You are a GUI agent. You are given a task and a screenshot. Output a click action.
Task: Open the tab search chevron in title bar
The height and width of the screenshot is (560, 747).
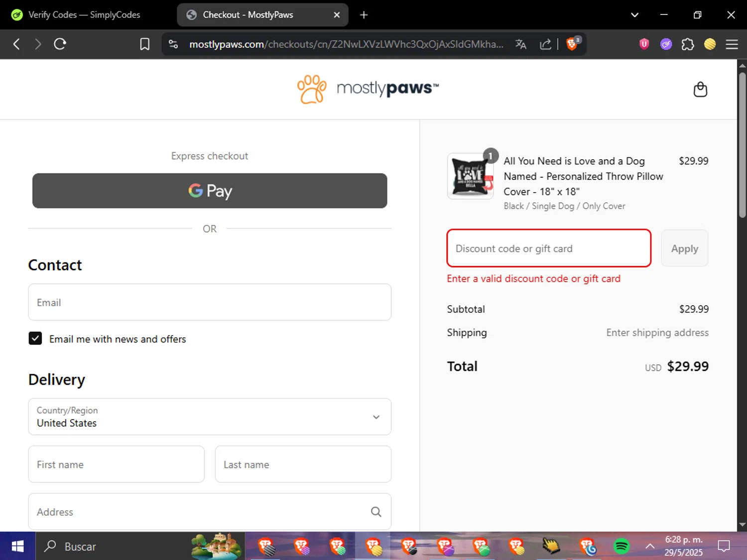click(634, 15)
